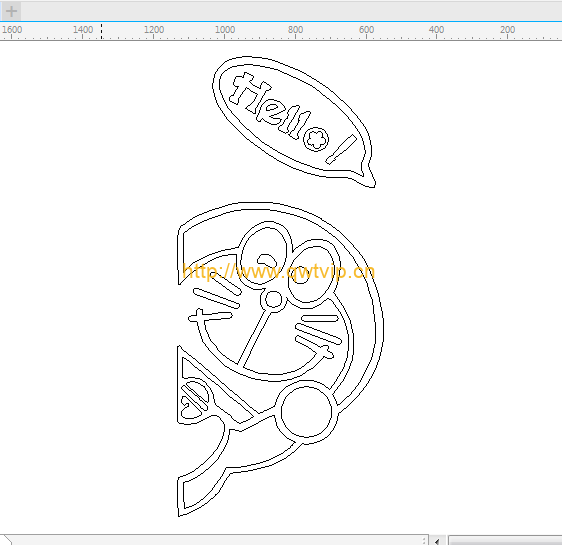Screen dimensions: 562x545
Task: Select Doraemon's round nose circle
Action: tap(273, 300)
